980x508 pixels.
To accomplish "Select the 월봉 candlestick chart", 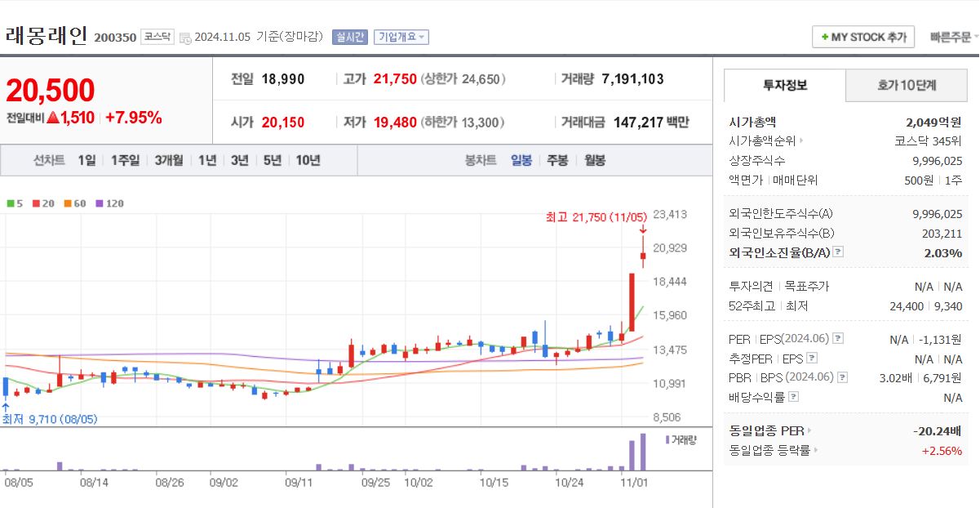I will click(x=595, y=160).
